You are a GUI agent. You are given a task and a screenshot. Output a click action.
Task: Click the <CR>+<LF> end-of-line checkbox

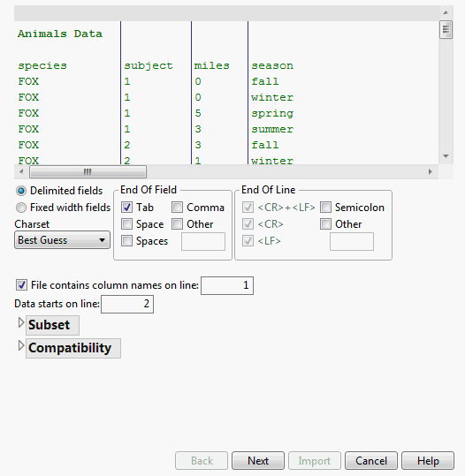coord(248,208)
